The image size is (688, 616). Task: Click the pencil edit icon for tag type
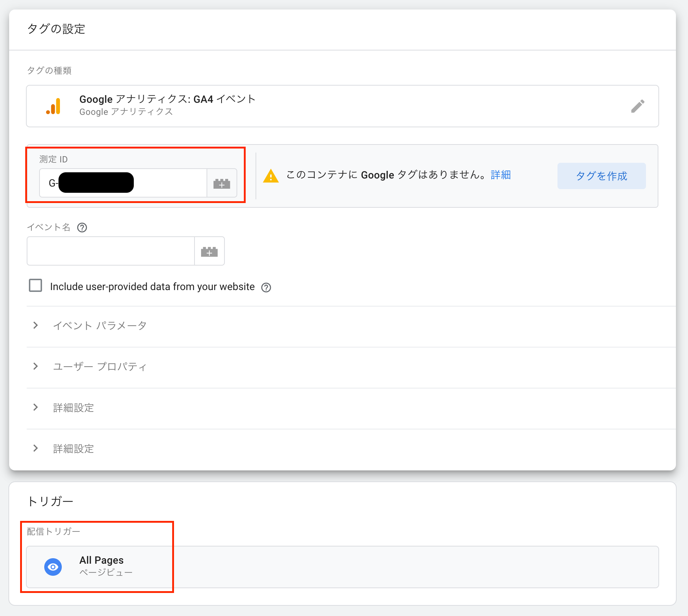click(638, 106)
